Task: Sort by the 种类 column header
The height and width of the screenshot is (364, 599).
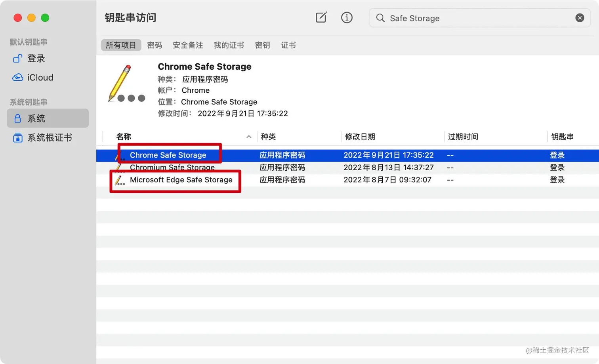Action: click(268, 137)
